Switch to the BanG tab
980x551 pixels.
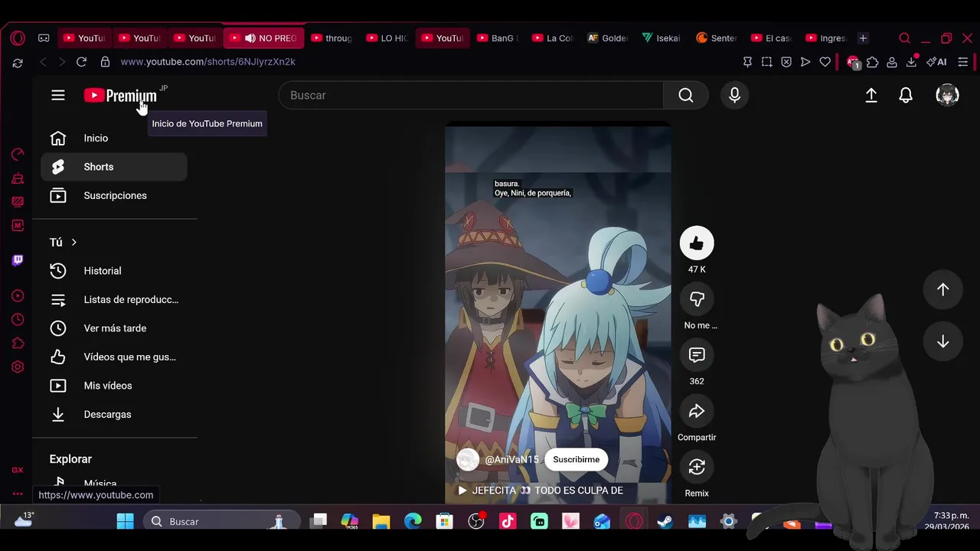[x=497, y=38]
